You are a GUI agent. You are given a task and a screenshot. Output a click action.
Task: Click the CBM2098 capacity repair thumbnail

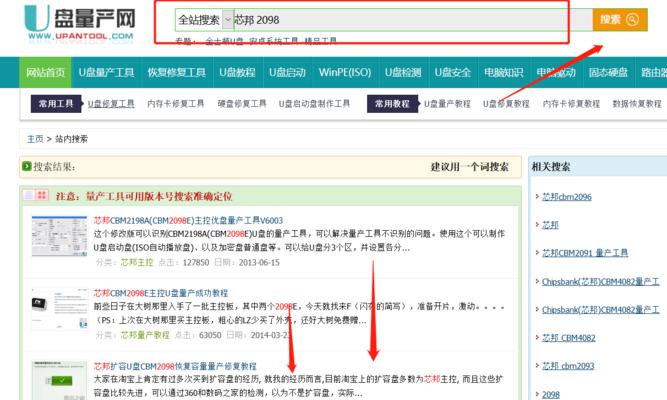(x=59, y=381)
